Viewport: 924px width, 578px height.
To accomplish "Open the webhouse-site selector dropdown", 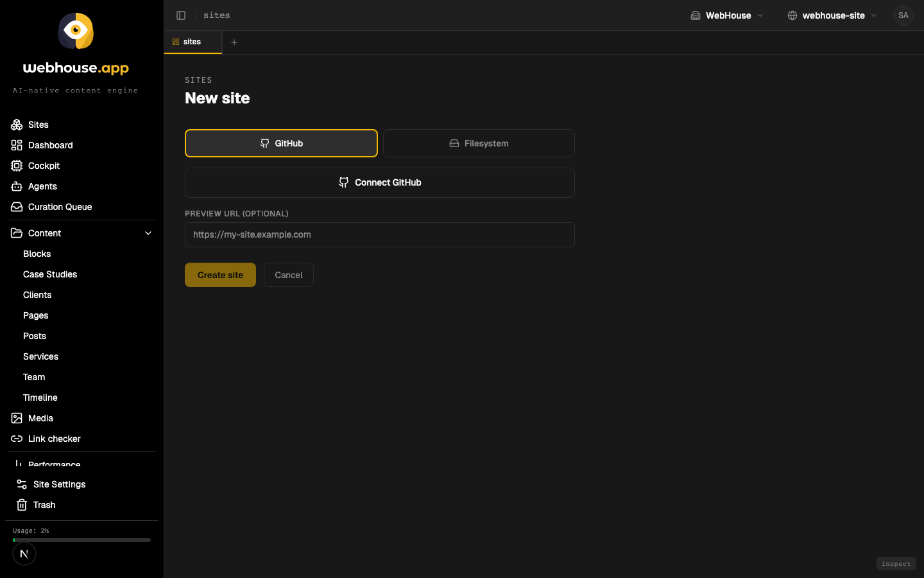I will [832, 15].
